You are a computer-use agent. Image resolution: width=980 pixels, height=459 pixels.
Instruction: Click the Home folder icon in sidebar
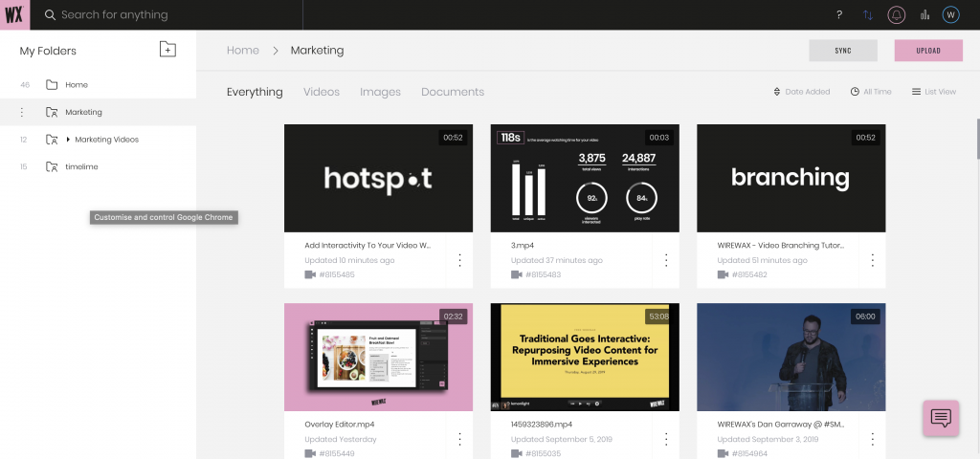tap(52, 85)
